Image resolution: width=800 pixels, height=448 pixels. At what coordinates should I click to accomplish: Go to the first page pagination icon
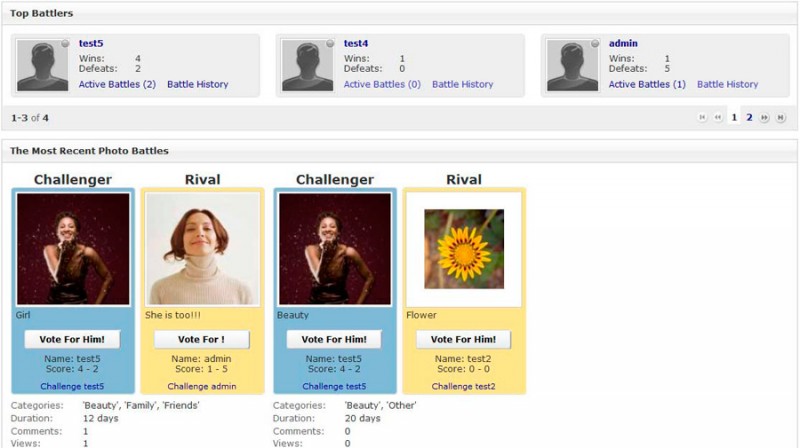(702, 117)
